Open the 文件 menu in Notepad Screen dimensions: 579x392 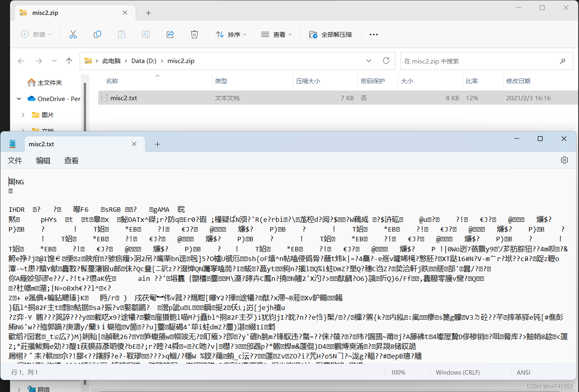[x=15, y=160]
